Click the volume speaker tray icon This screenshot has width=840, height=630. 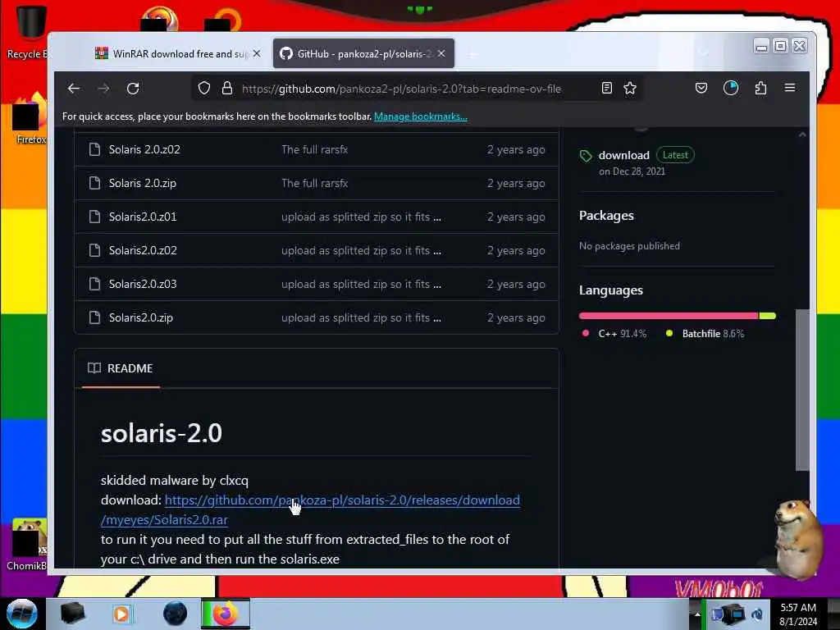pyautogui.click(x=757, y=614)
